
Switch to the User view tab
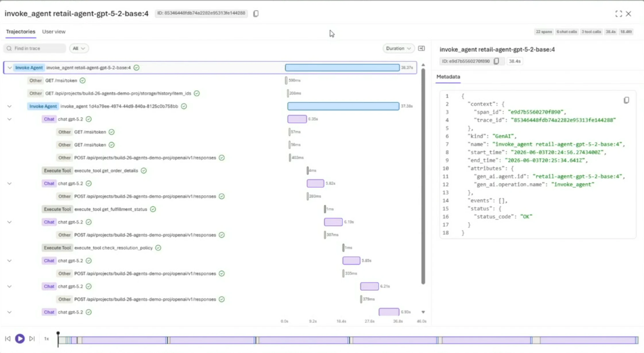54,32
